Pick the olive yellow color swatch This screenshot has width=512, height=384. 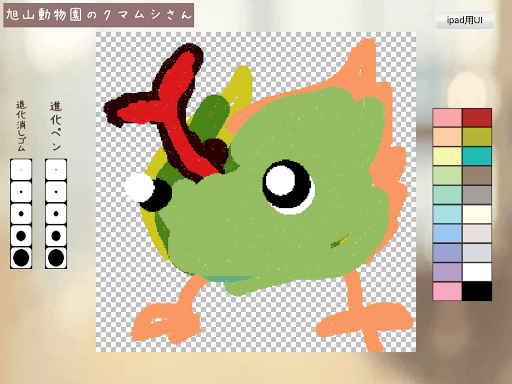tap(477, 137)
